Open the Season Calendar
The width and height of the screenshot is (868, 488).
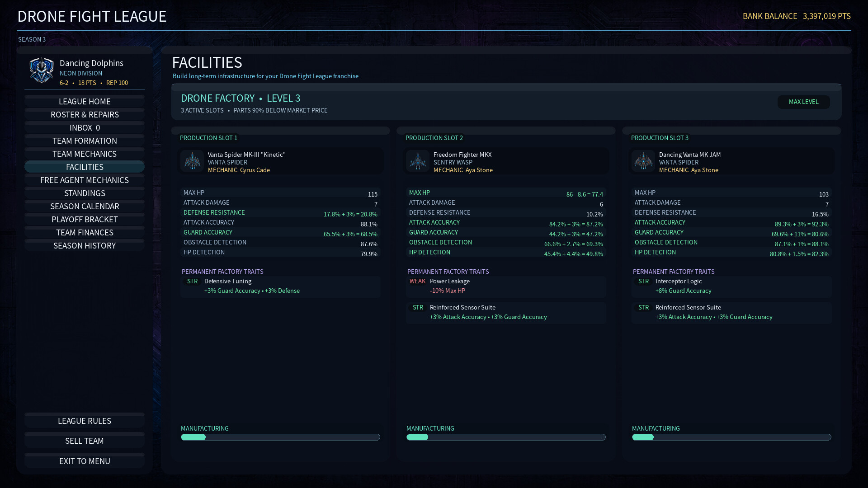click(x=85, y=206)
